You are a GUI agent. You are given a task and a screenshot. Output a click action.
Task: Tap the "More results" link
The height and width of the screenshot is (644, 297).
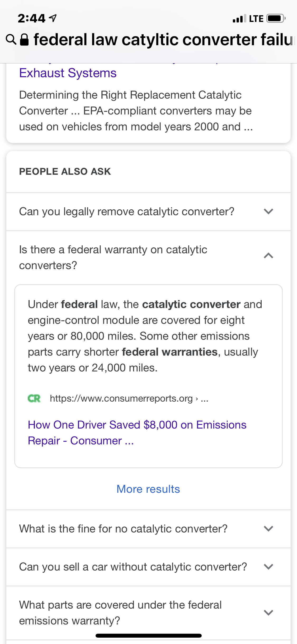148,489
